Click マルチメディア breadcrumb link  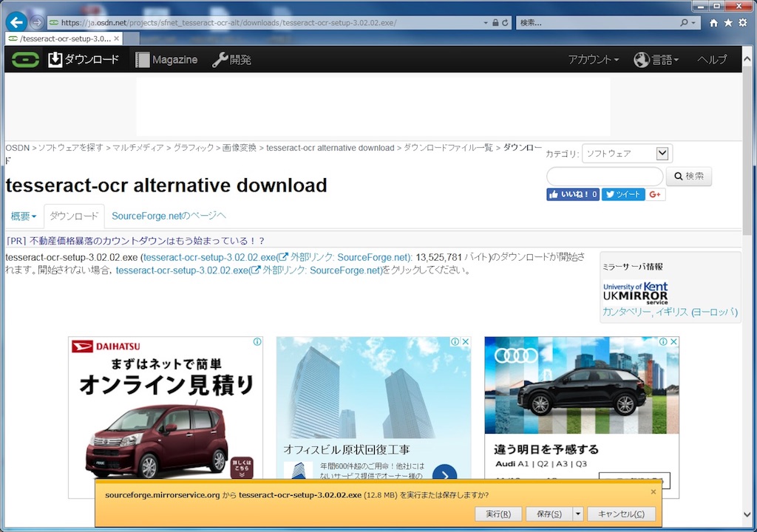click(x=138, y=148)
